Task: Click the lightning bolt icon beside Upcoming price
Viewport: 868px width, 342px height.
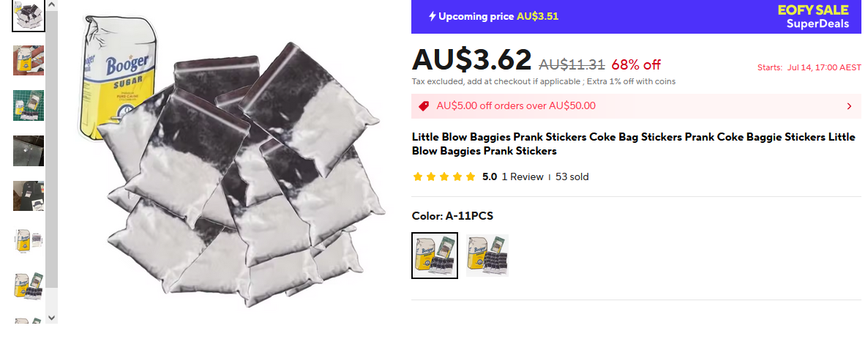Action: tap(433, 16)
